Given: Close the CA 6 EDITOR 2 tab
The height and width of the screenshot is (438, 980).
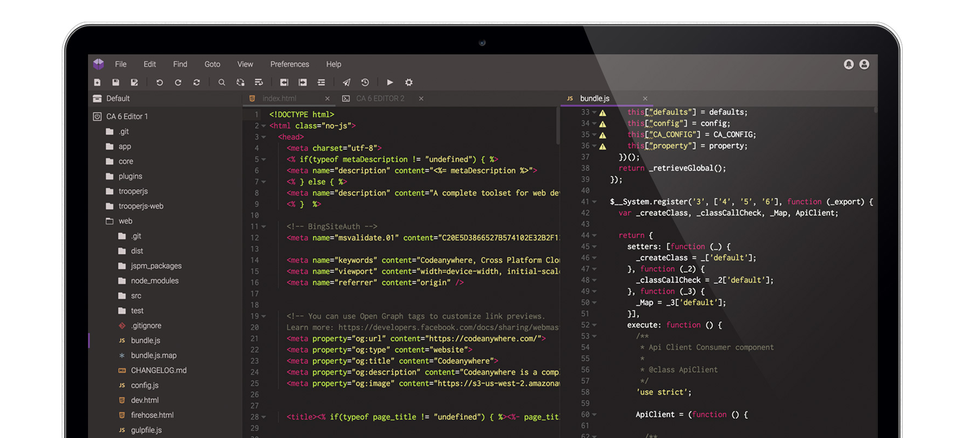Looking at the screenshot, I should [421, 98].
